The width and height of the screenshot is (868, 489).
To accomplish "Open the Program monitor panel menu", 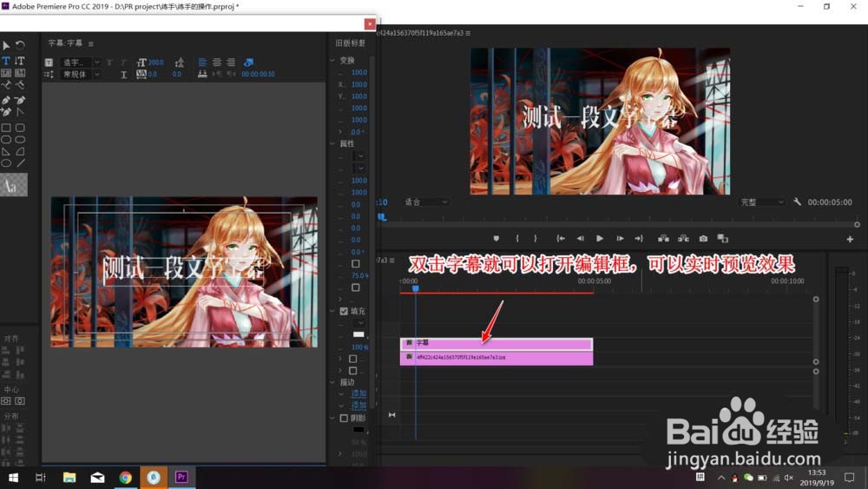I will [468, 33].
